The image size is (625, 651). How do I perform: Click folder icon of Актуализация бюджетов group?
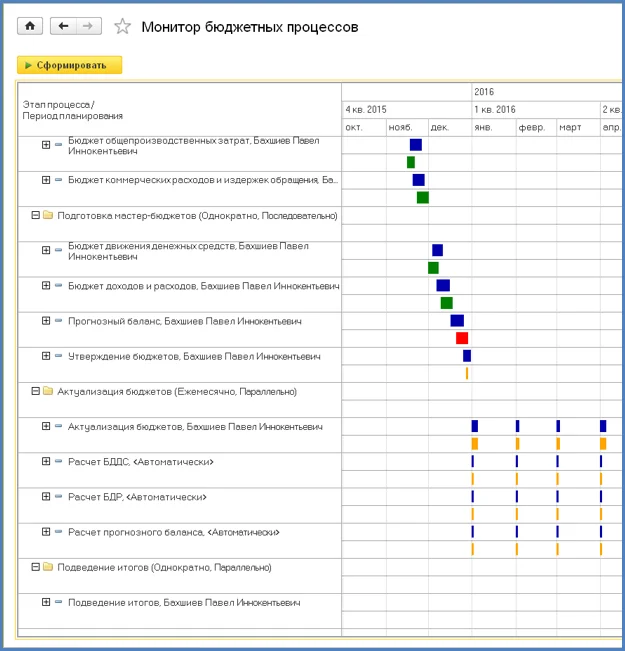pos(48,392)
